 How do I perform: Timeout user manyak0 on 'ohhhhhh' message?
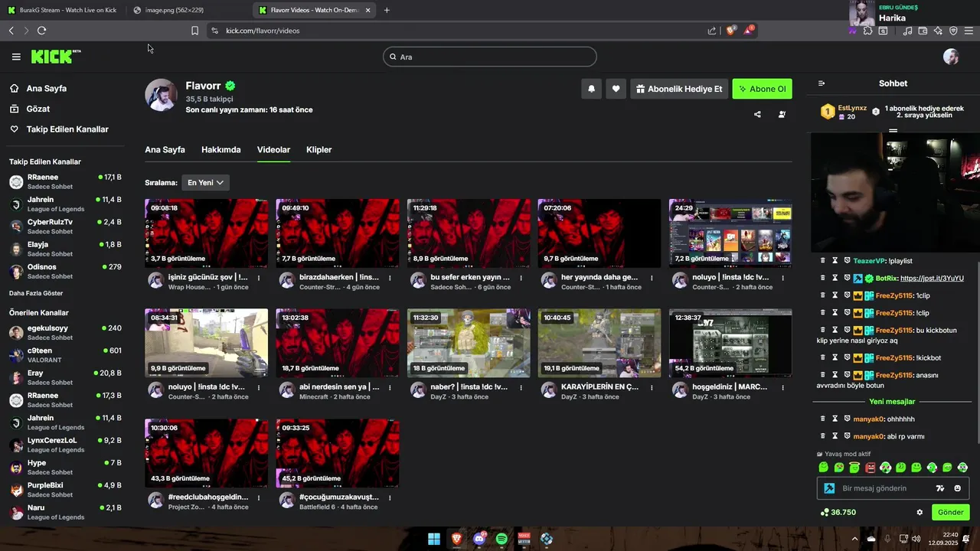[x=835, y=419]
